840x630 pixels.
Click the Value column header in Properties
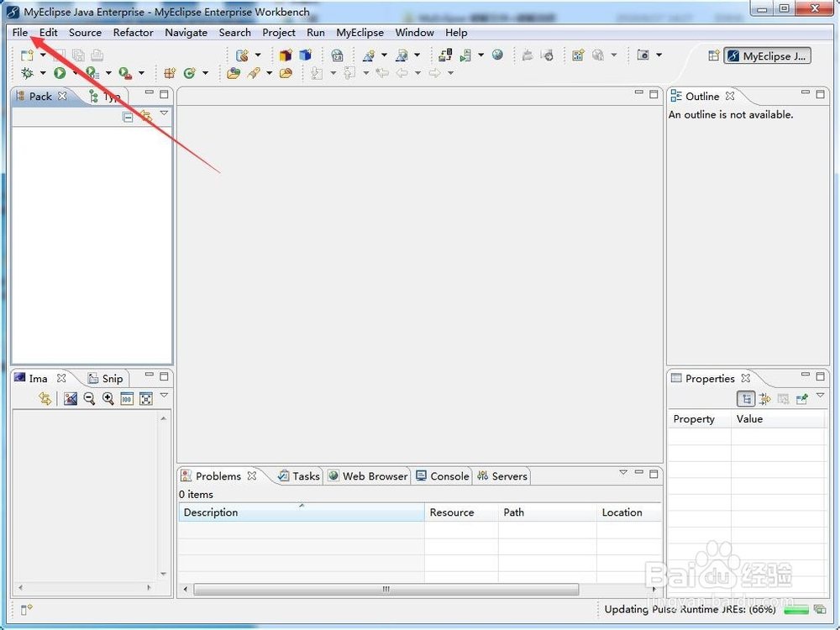click(x=777, y=419)
